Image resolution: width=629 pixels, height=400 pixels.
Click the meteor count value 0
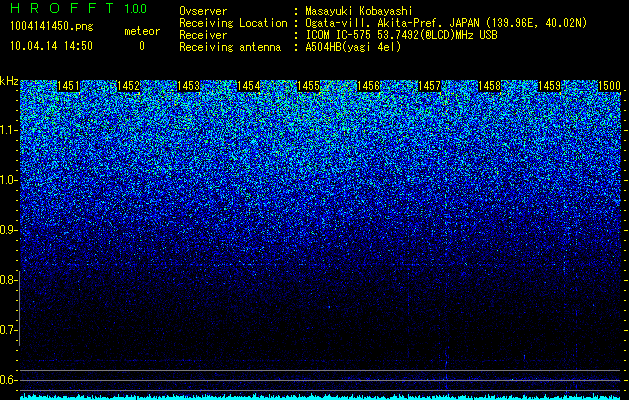click(x=142, y=46)
